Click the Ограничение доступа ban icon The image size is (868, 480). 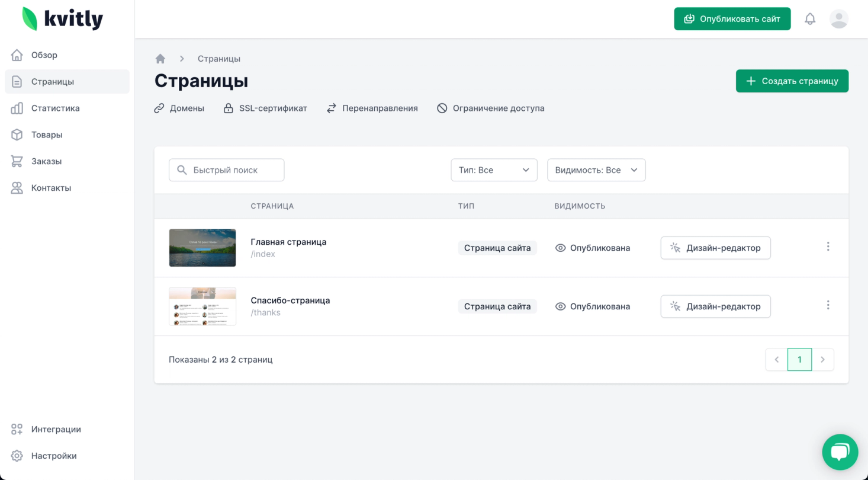coord(442,108)
